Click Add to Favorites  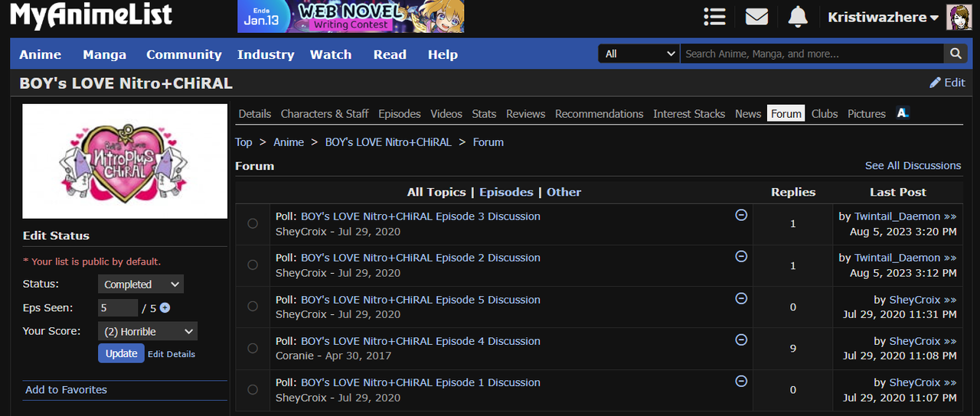[66, 389]
